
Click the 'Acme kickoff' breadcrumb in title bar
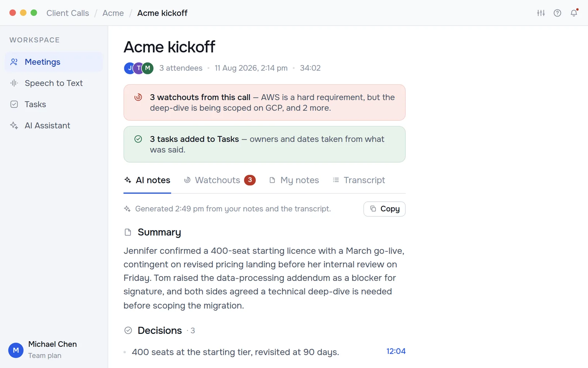(162, 13)
